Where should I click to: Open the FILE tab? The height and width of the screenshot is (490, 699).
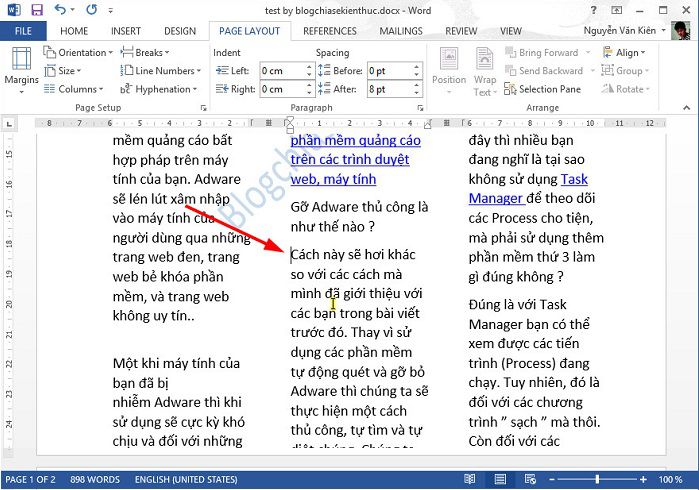click(23, 31)
